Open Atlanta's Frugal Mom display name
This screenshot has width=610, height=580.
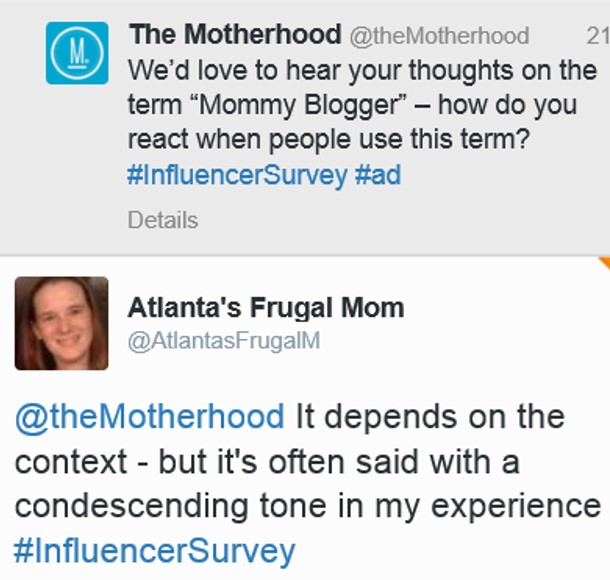click(266, 308)
